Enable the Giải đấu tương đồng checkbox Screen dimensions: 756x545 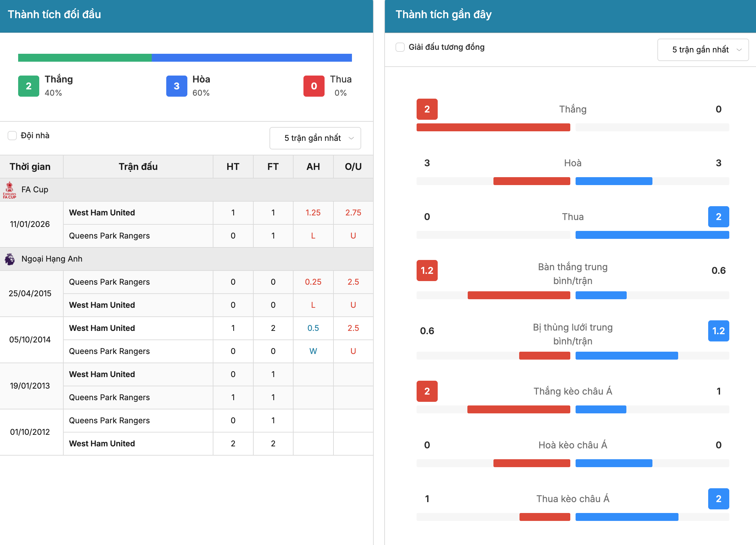pos(400,47)
